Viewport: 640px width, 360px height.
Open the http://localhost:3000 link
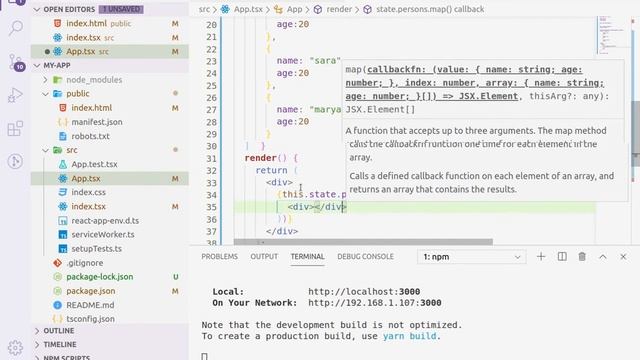pos(364,291)
